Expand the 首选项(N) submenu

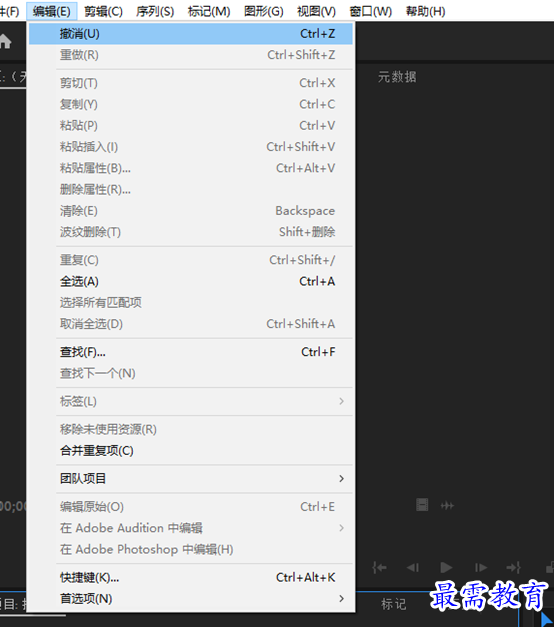coord(191,599)
